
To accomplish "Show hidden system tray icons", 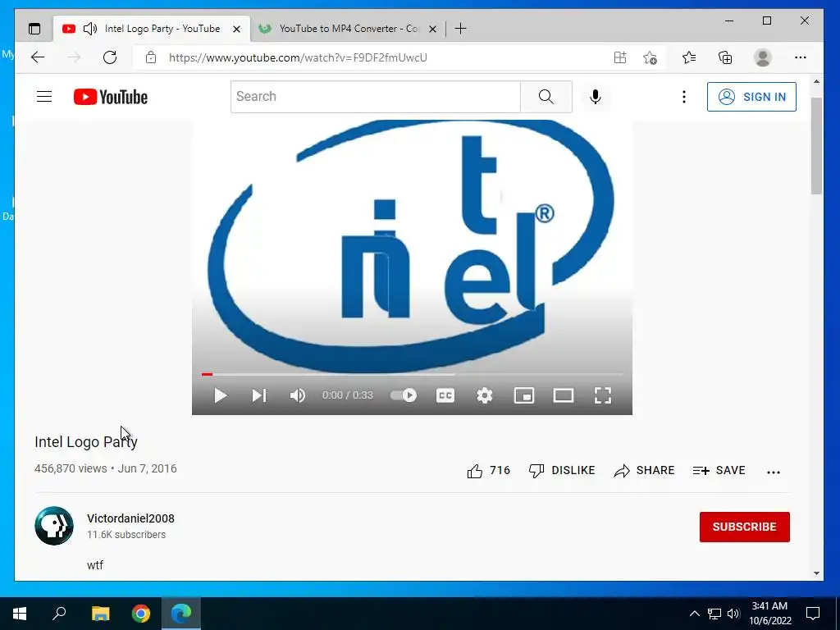I will (x=694, y=614).
